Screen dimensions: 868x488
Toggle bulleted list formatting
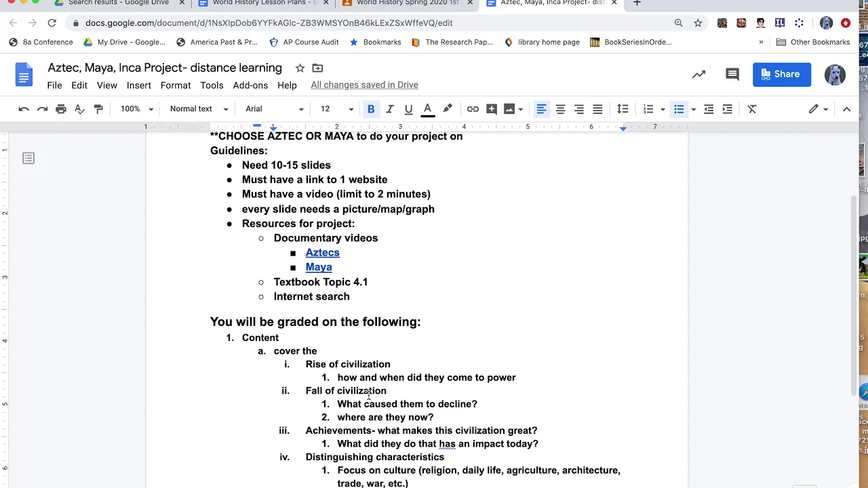coord(679,108)
